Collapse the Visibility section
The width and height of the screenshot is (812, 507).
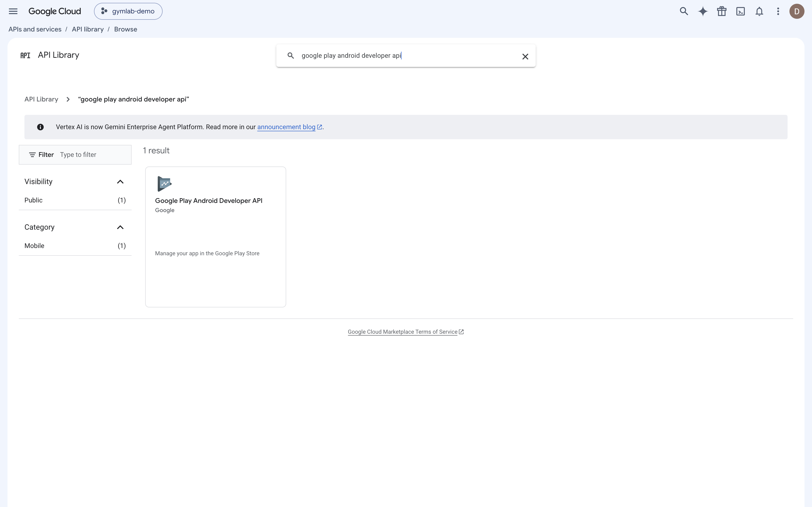click(120, 181)
